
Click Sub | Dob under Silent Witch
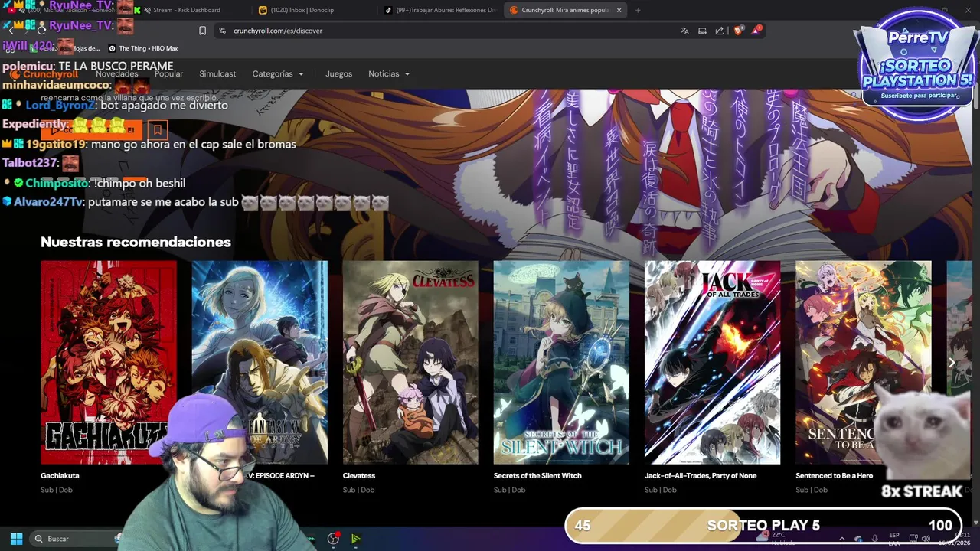coord(509,490)
